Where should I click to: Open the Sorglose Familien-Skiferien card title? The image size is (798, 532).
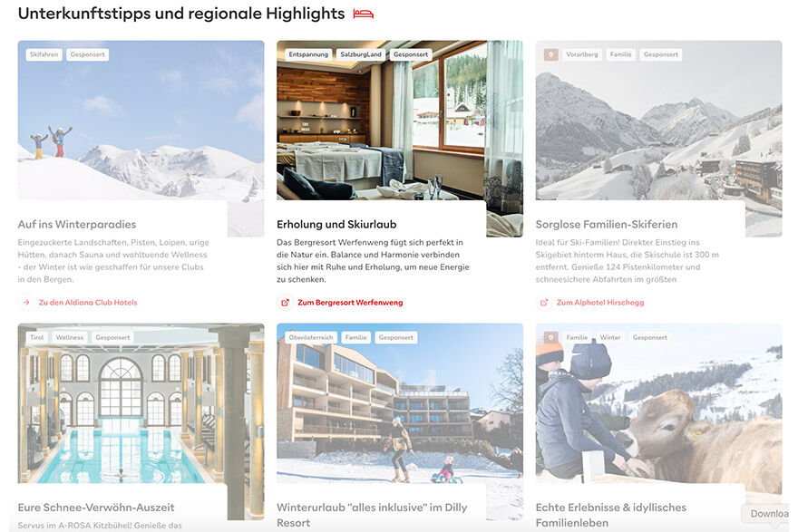pos(606,224)
